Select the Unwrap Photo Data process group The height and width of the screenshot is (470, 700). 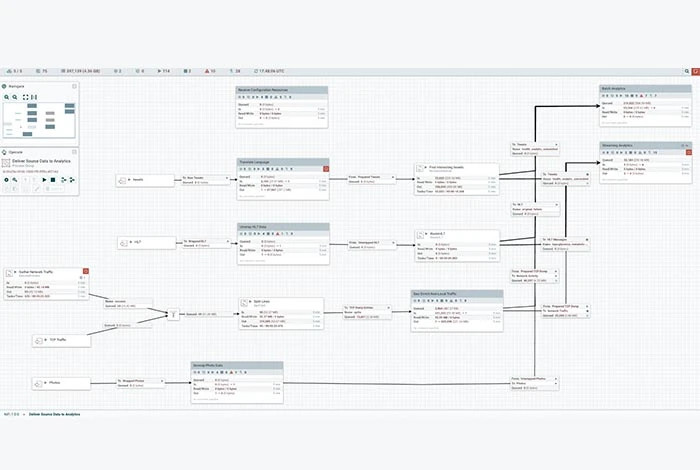point(237,383)
